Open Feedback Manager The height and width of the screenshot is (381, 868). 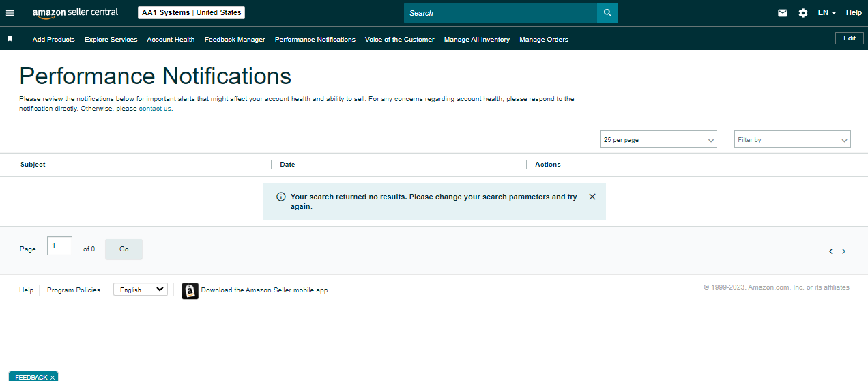tap(235, 40)
